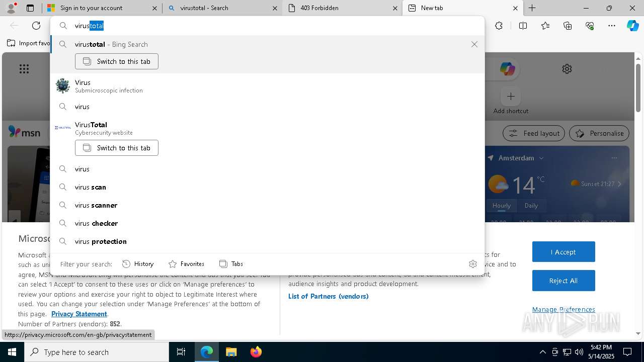The width and height of the screenshot is (644, 362).
Task: Click the Add shortcut plus tile
Action: point(511,101)
